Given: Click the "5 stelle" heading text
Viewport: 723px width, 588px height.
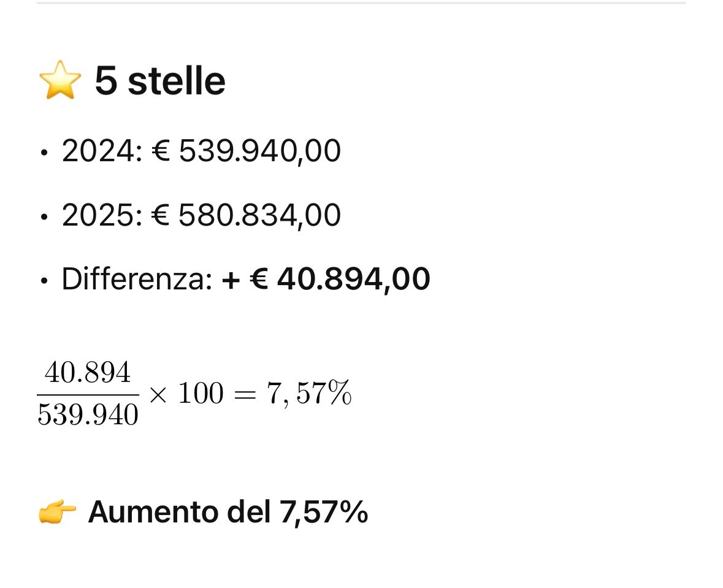Looking at the screenshot, I should pyautogui.click(x=160, y=81).
